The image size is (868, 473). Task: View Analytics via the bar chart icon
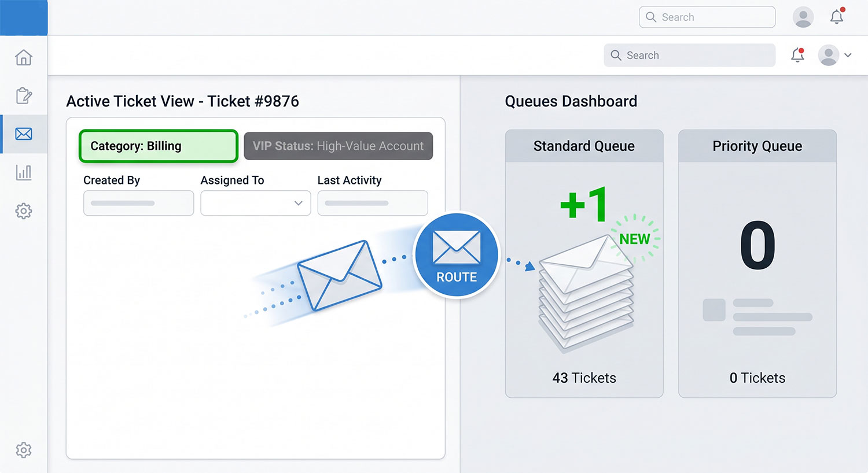tap(24, 172)
